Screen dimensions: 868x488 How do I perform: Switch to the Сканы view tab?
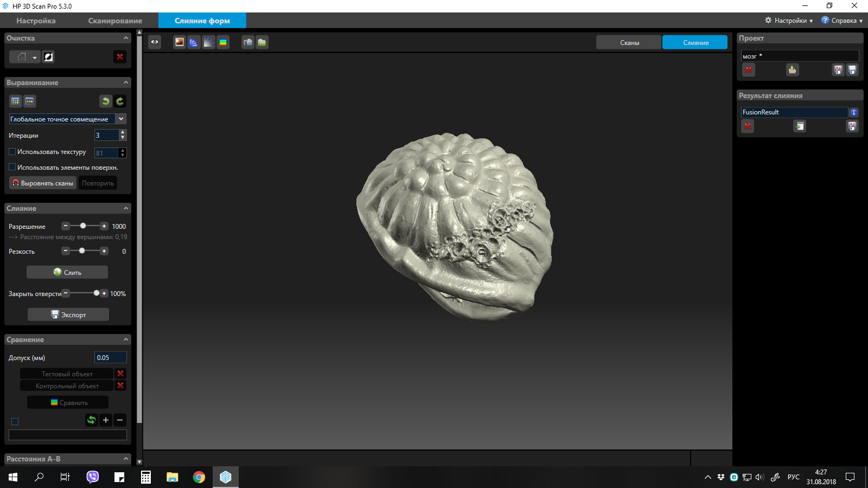pos(629,43)
